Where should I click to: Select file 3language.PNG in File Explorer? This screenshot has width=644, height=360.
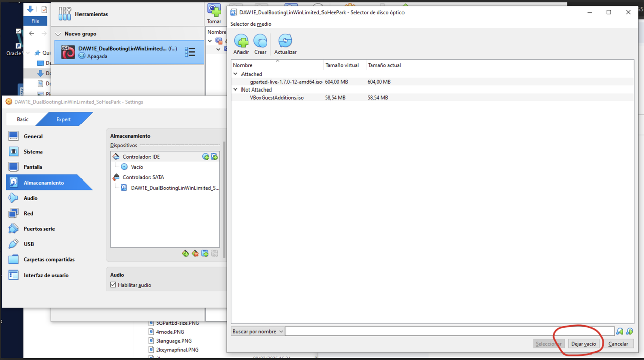[x=174, y=341]
